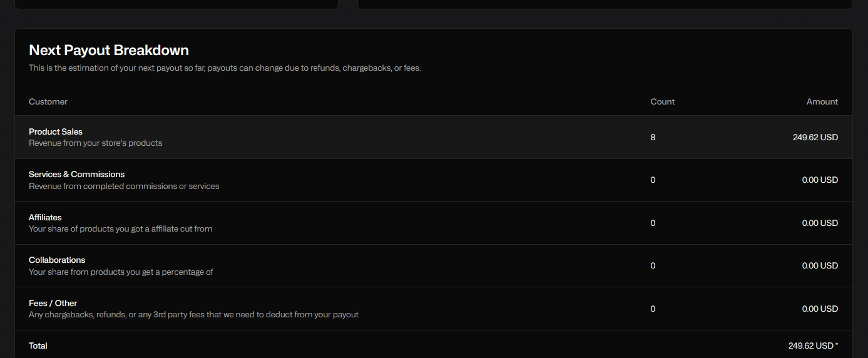The width and height of the screenshot is (868, 358).
Task: Click the Amount column header
Action: (822, 101)
